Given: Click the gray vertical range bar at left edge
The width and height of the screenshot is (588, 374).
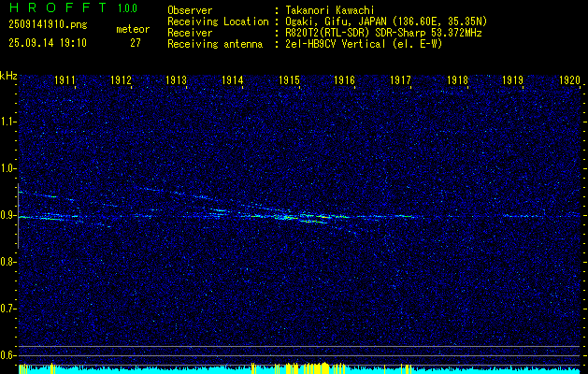Looking at the screenshot, I should (18, 216).
